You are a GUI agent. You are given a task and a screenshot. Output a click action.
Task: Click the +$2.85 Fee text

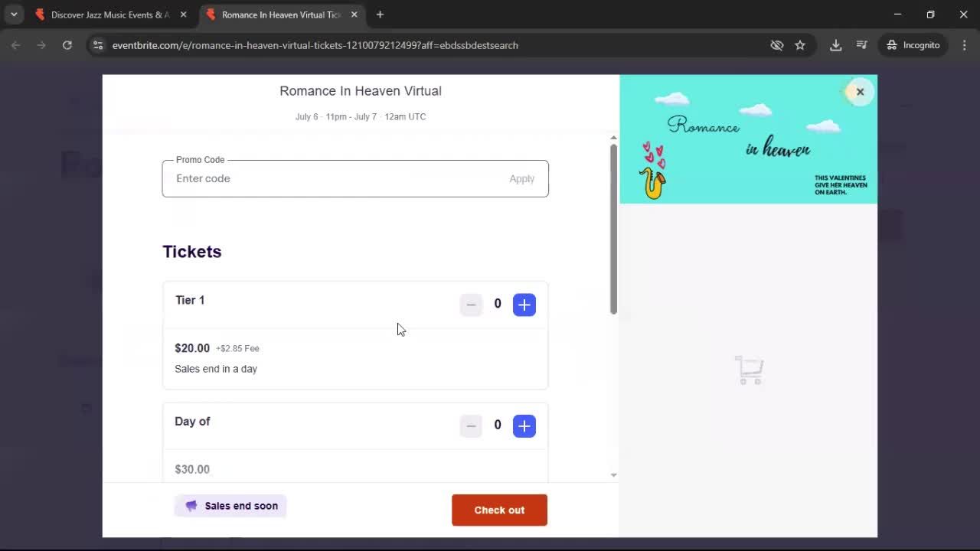(237, 348)
